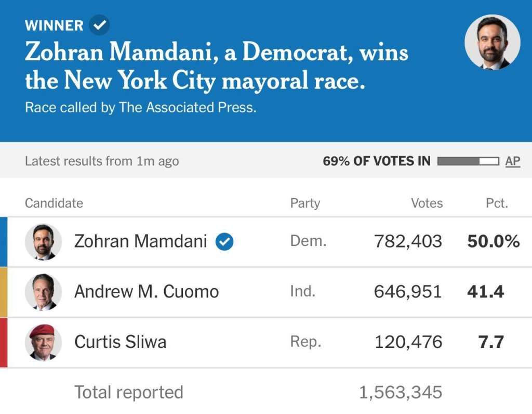Open the AP source link
The image size is (532, 414).
(x=512, y=161)
